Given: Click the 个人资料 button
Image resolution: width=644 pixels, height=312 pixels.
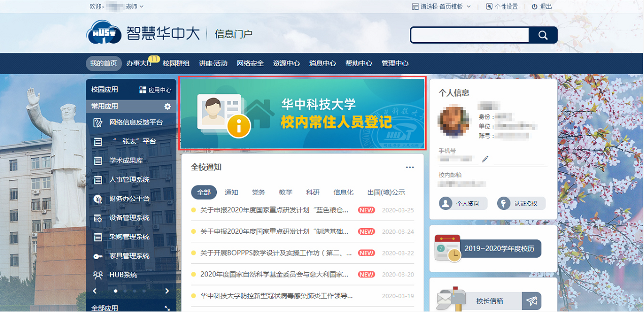Looking at the screenshot, I should pyautogui.click(x=463, y=203).
